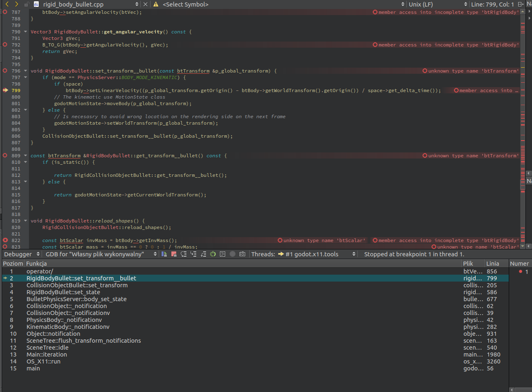The height and width of the screenshot is (392, 532).
Task: Click the yellow warning triangle icon
Action: click(x=156, y=4)
